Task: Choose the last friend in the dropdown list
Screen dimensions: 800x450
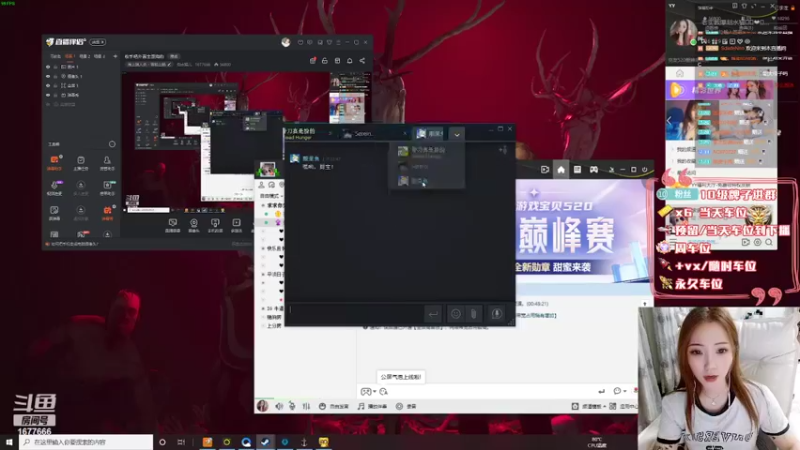Action: (x=427, y=181)
